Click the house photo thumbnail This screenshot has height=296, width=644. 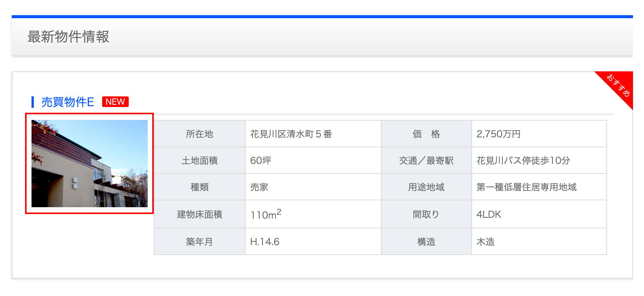(90, 164)
